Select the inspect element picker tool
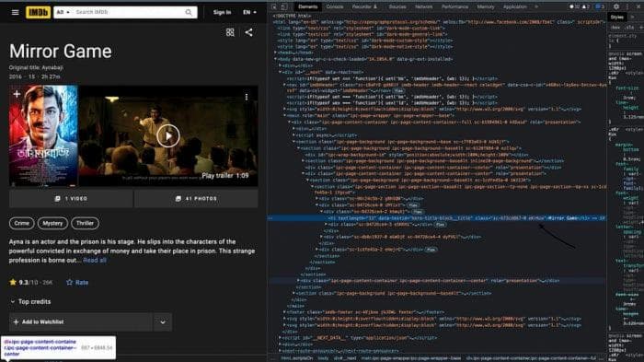The width and height of the screenshot is (644, 362). [x=274, y=6]
